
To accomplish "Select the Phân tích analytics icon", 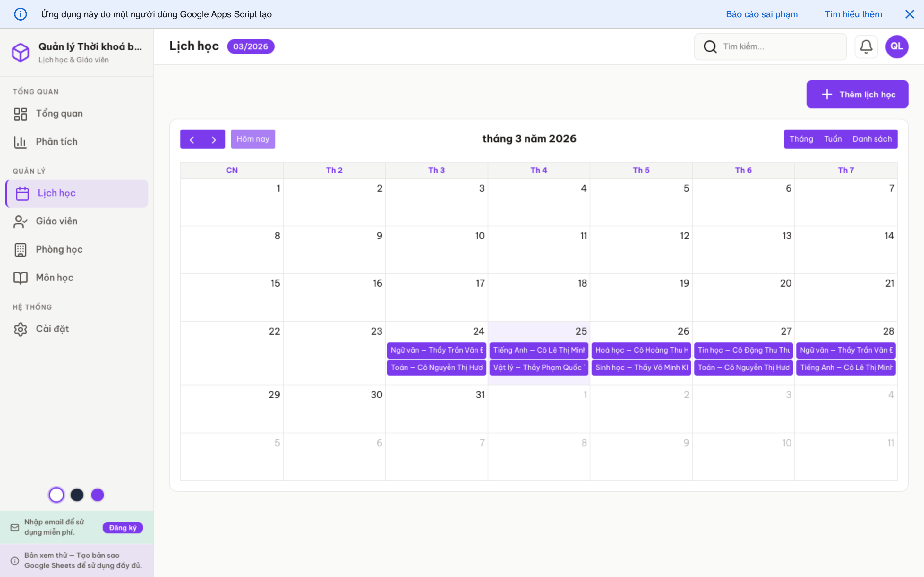I will [20, 142].
